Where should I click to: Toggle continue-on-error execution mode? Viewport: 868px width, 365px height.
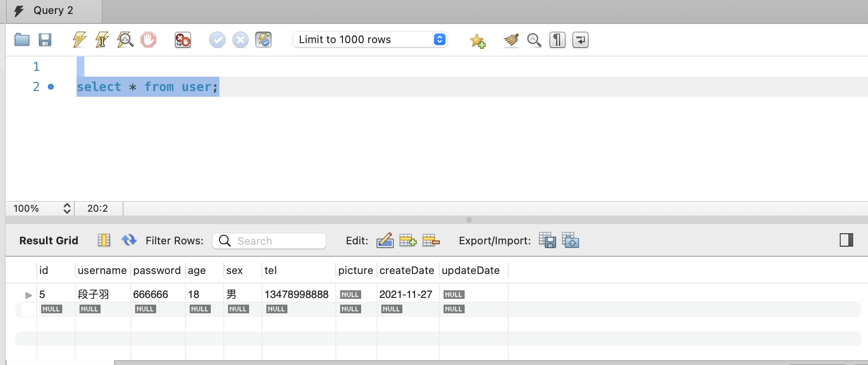183,40
